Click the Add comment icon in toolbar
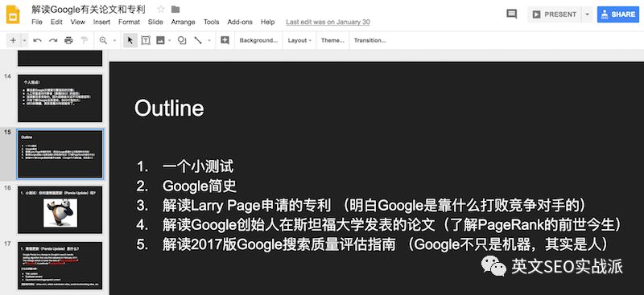 pyautogui.click(x=225, y=40)
